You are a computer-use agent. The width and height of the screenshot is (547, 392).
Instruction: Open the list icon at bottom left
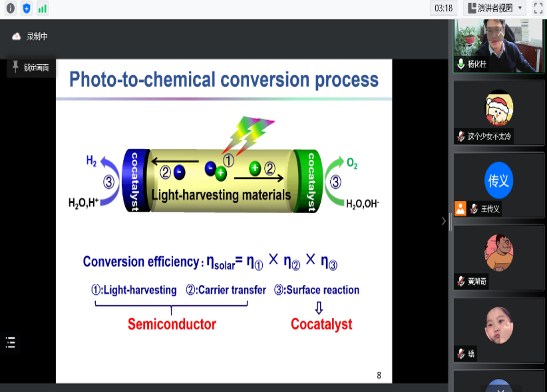coord(11,342)
